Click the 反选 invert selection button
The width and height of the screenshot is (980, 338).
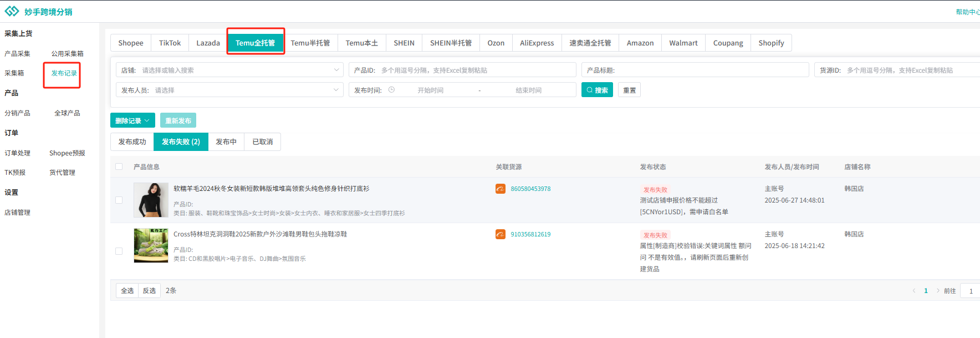click(149, 290)
